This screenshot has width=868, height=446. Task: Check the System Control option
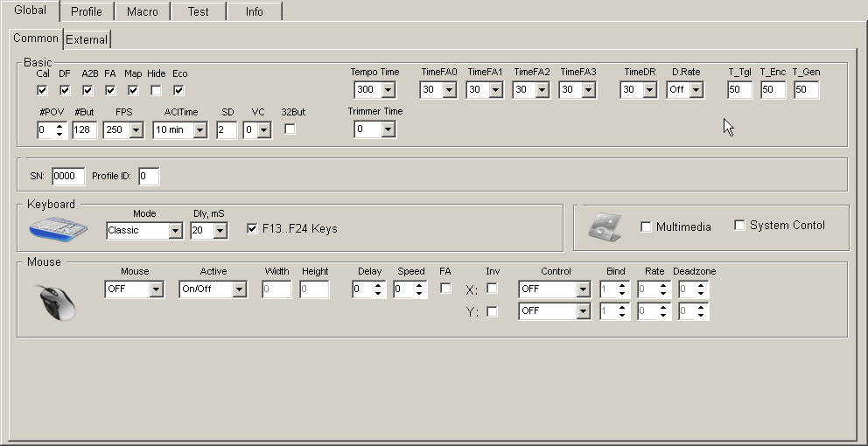pos(739,226)
